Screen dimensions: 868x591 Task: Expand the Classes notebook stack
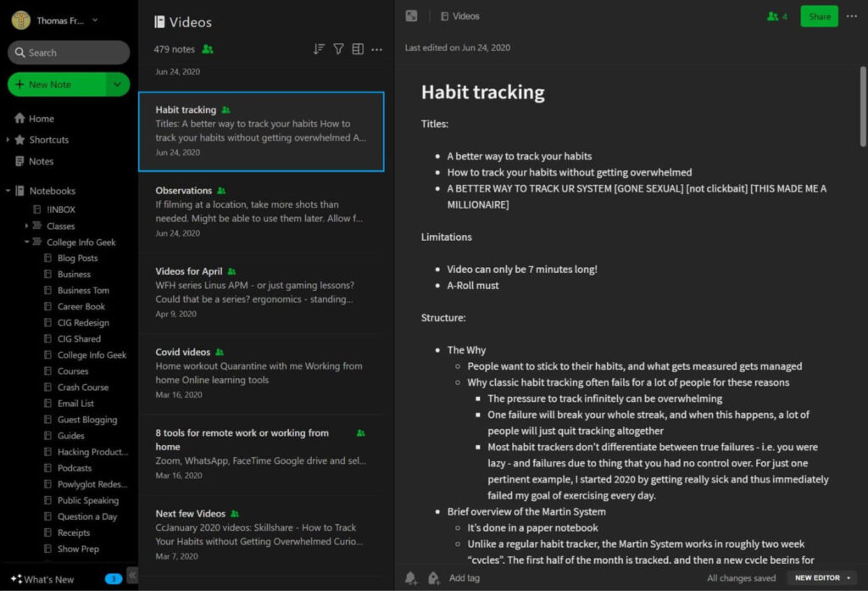click(x=27, y=226)
